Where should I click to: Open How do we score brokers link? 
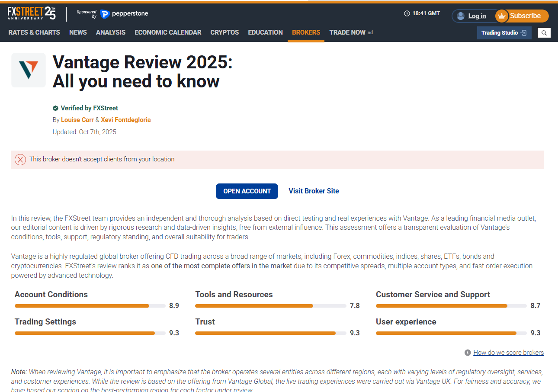tap(508, 353)
